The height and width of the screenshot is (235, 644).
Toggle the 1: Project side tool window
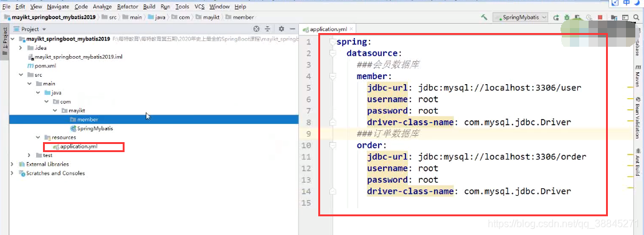[4, 41]
